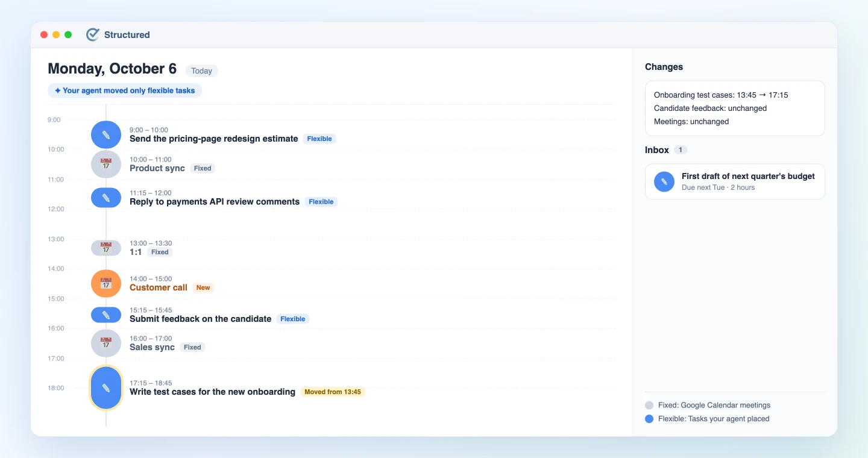Click 'Fixed: Google Calendar meetings' legend text

click(714, 406)
